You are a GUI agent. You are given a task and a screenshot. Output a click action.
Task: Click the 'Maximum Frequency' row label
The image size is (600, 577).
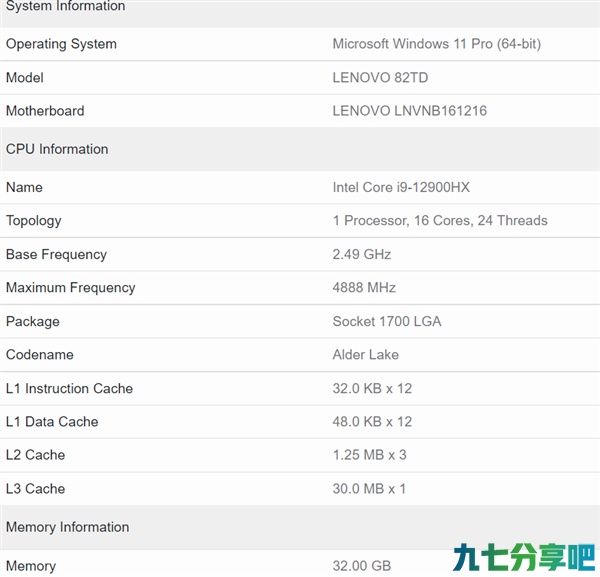point(71,288)
